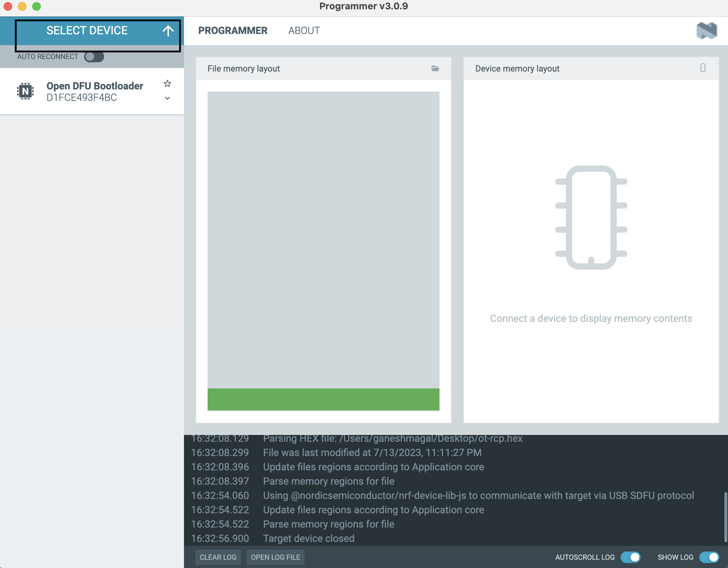
Task: Click the up arrow in SELECT DEVICE
Action: (x=168, y=31)
